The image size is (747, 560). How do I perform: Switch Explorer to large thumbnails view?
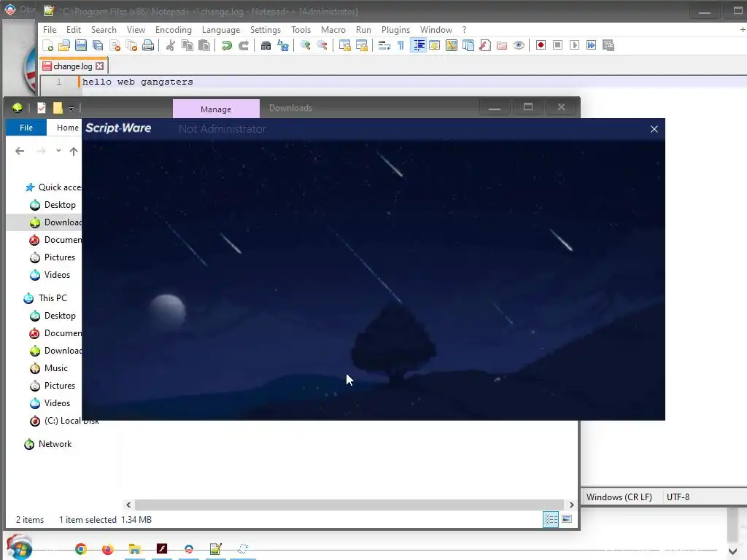point(567,519)
